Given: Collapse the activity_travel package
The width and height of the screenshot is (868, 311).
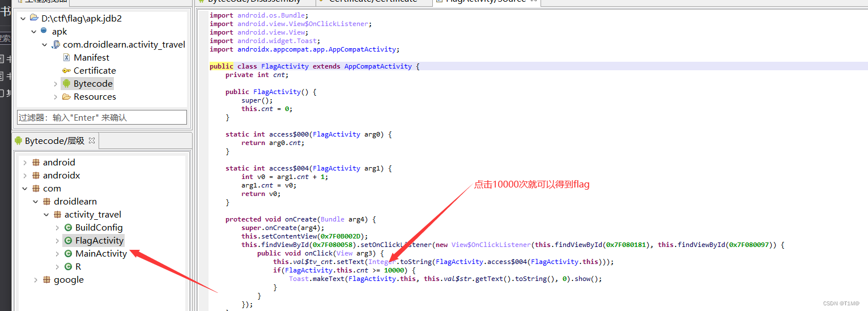Looking at the screenshot, I should (46, 214).
